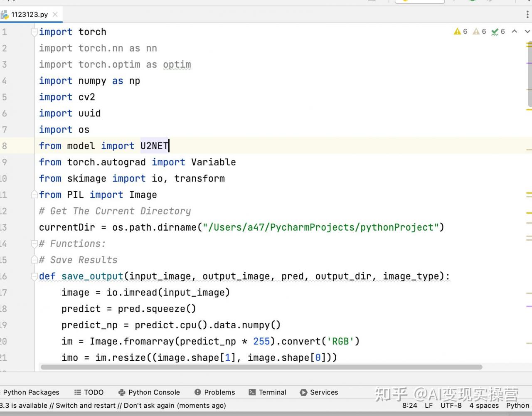Open the editor tab options three-dot menu

(527, 15)
